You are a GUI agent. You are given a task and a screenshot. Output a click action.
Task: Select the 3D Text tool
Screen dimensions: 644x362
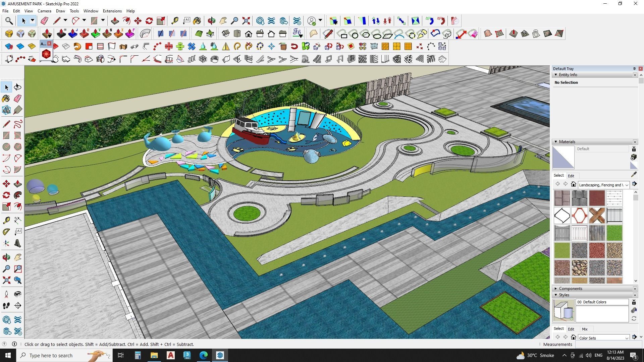[x=18, y=243]
